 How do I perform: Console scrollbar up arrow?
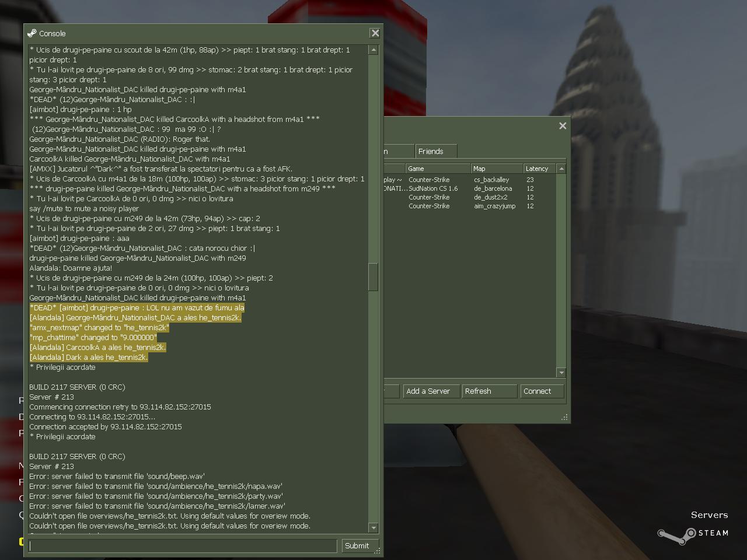tap(373, 50)
